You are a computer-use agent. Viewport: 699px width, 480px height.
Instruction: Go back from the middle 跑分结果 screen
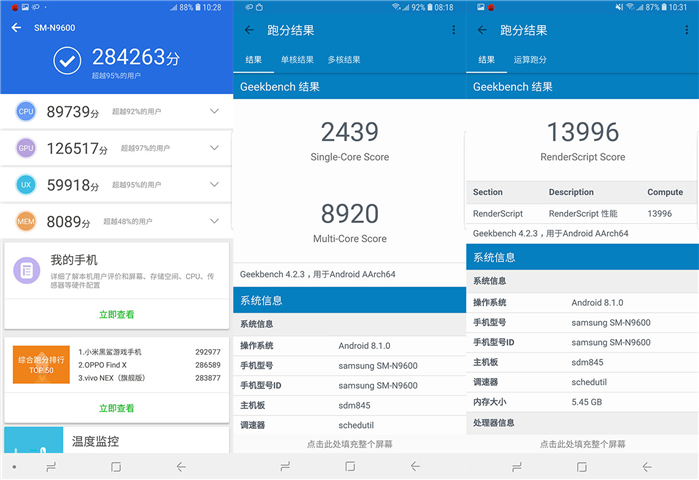click(x=249, y=30)
